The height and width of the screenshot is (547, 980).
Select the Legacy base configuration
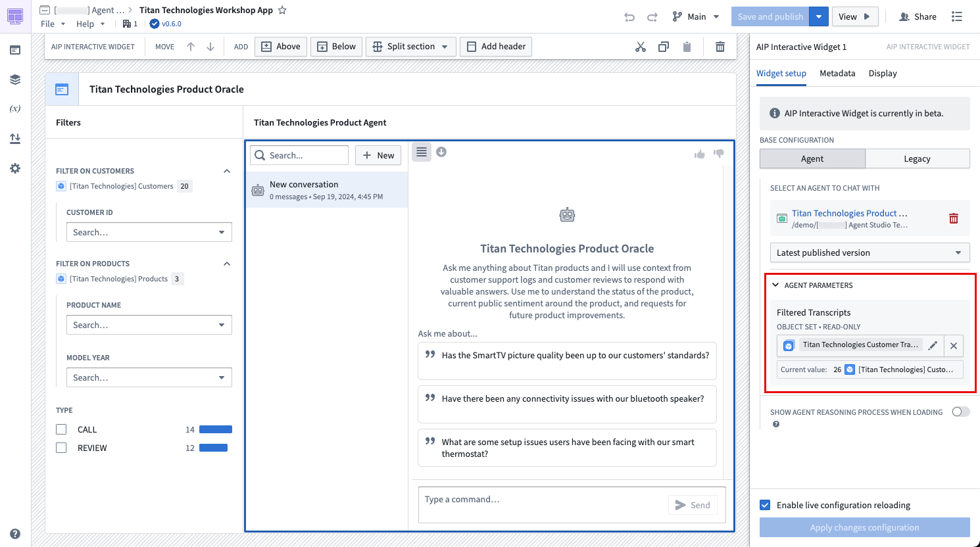tap(918, 158)
